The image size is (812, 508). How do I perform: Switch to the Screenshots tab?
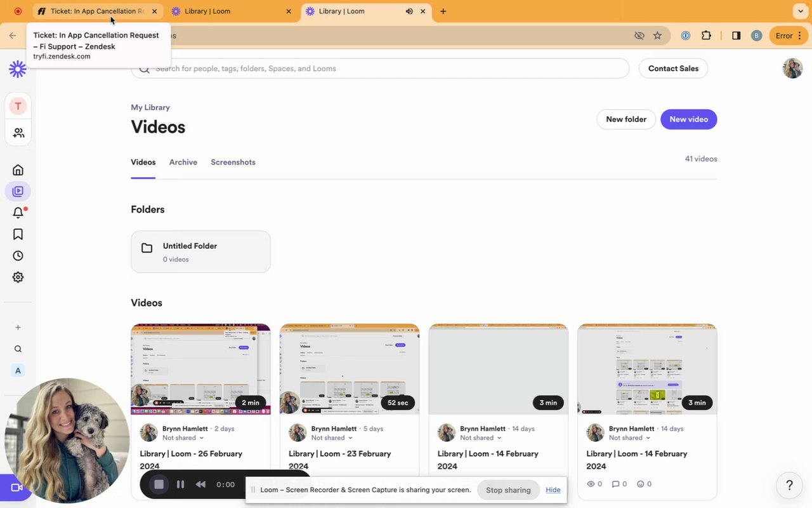(233, 162)
